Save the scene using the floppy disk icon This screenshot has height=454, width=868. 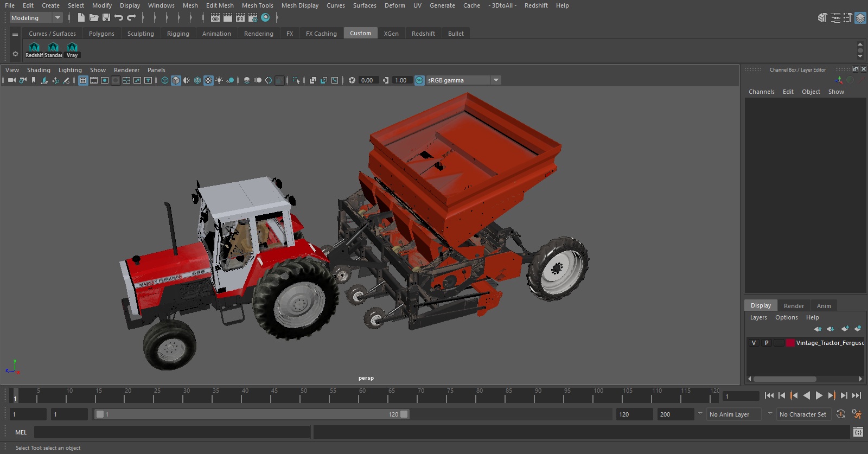(106, 18)
